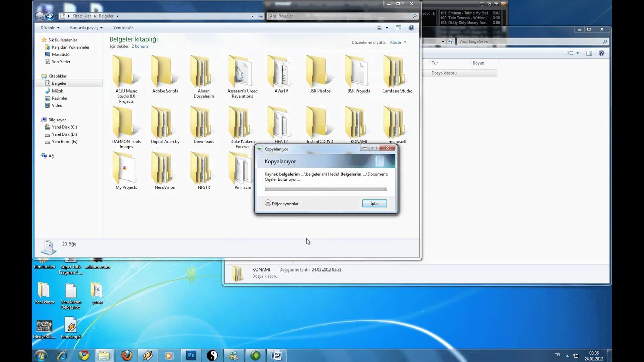Select the Pinnacle folder
644x362 pixels.
[x=243, y=171]
